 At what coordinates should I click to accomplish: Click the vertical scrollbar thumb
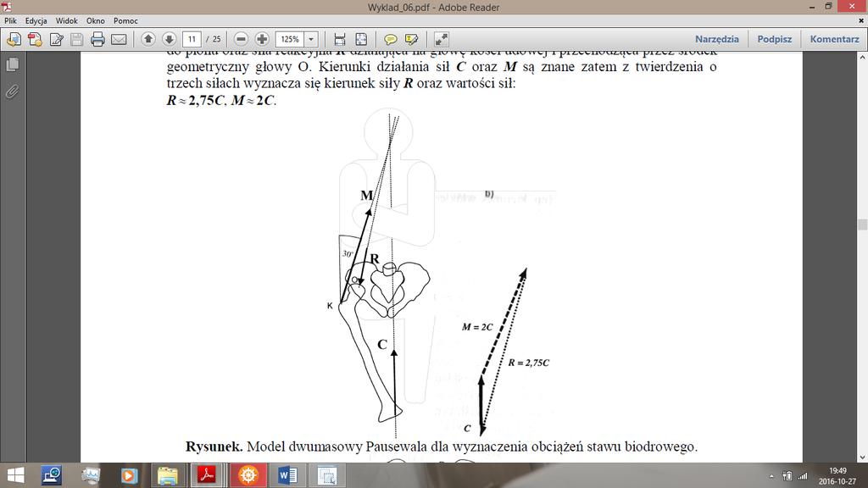862,224
